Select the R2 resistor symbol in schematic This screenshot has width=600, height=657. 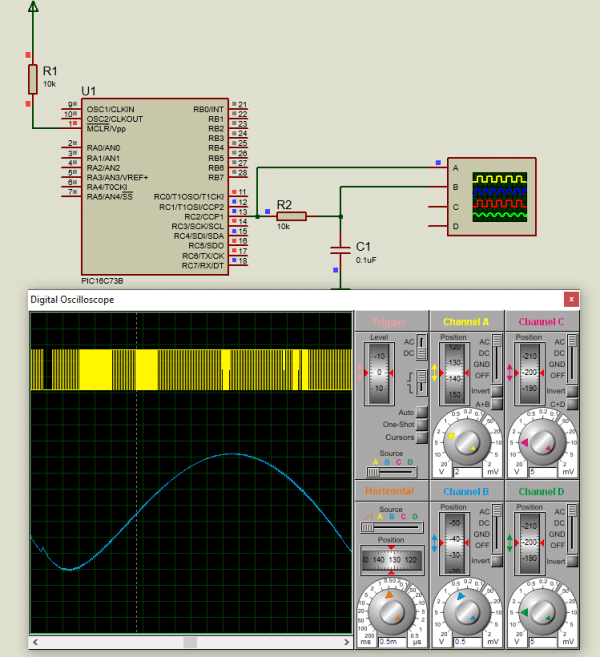click(291, 216)
